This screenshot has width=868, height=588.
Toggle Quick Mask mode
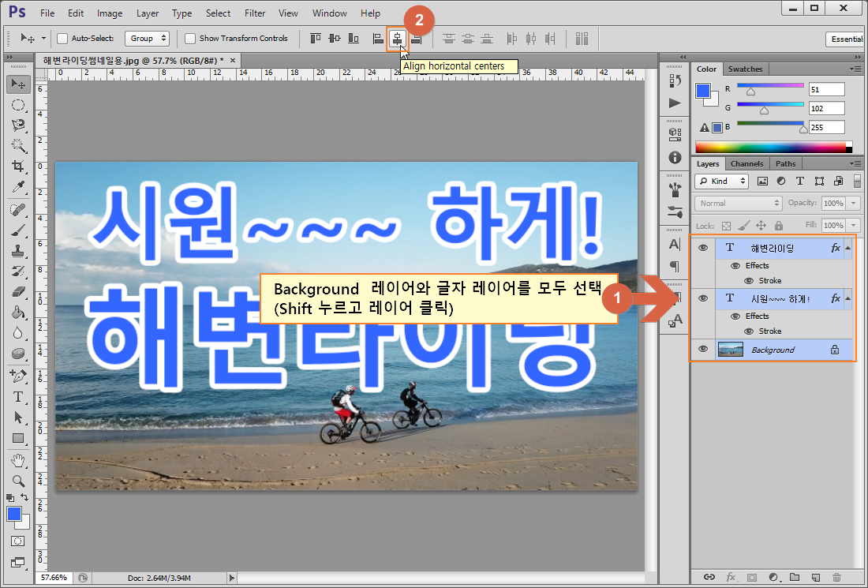[x=17, y=541]
